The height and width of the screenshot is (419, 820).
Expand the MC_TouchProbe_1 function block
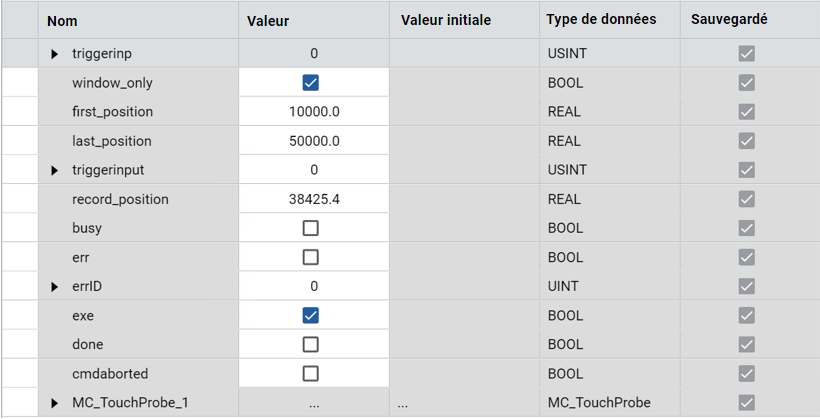[54, 403]
